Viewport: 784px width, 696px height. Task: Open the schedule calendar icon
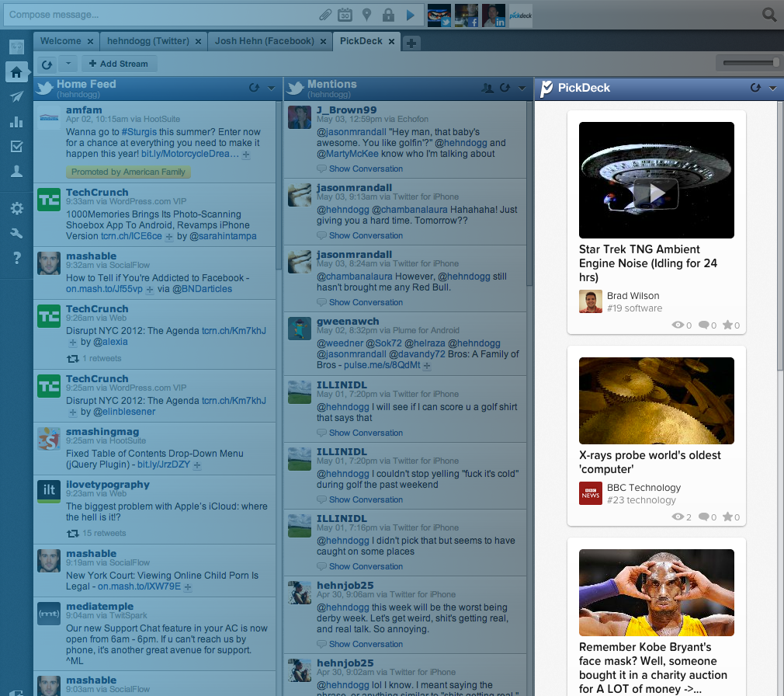point(345,15)
